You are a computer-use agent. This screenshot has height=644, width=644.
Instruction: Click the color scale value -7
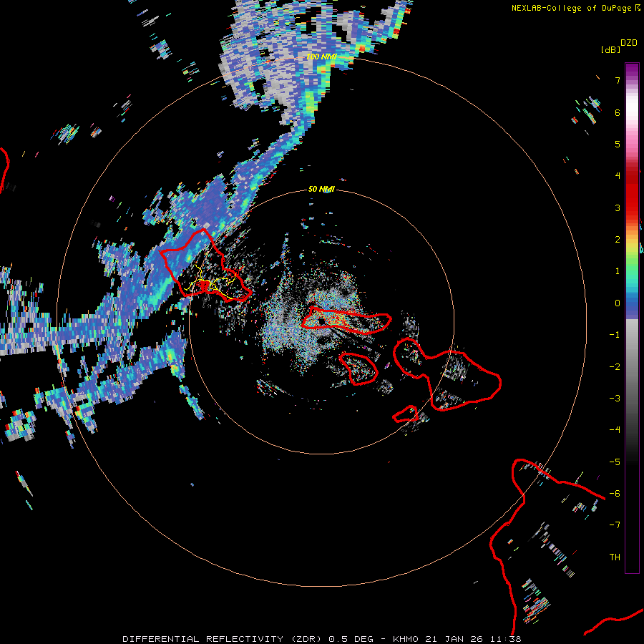click(615, 525)
